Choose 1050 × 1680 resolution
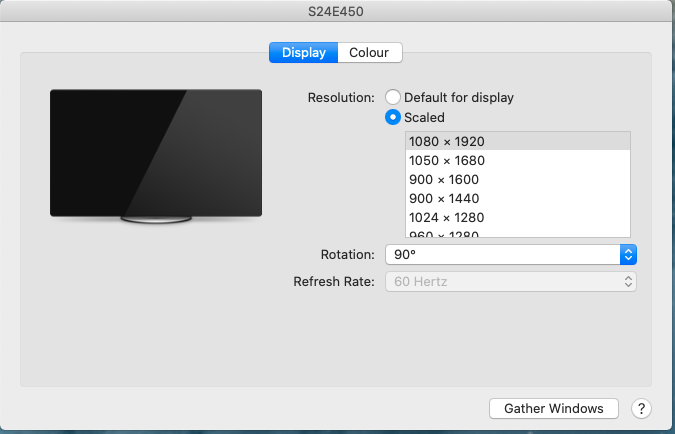 pos(518,160)
